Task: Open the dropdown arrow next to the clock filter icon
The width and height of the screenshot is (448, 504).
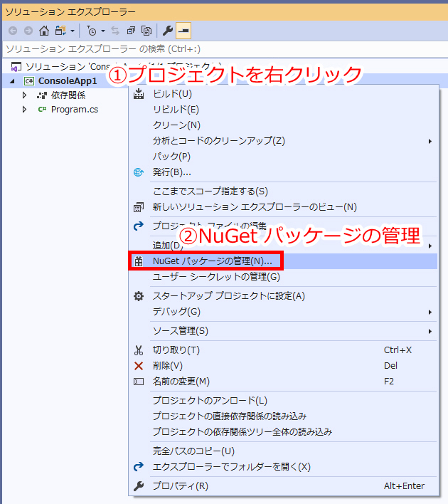Action: tap(103, 31)
